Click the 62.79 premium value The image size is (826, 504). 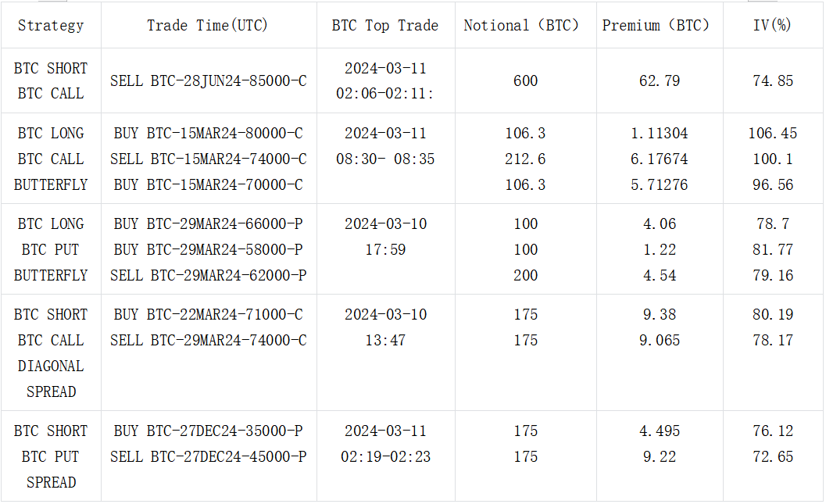660,80
